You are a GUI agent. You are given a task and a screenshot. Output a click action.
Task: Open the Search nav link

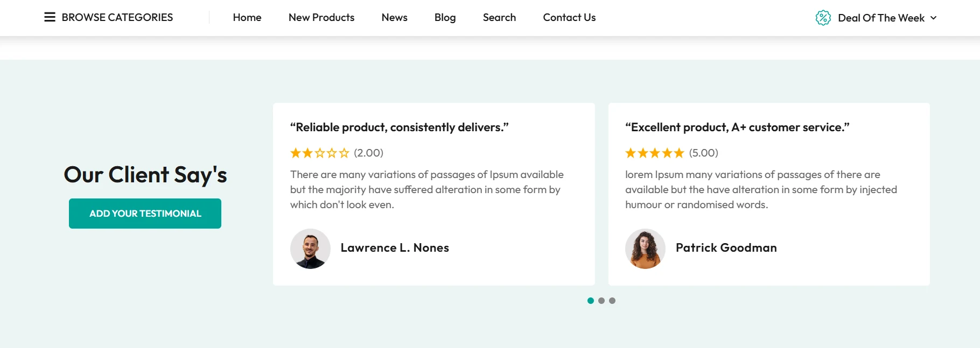pyautogui.click(x=499, y=17)
